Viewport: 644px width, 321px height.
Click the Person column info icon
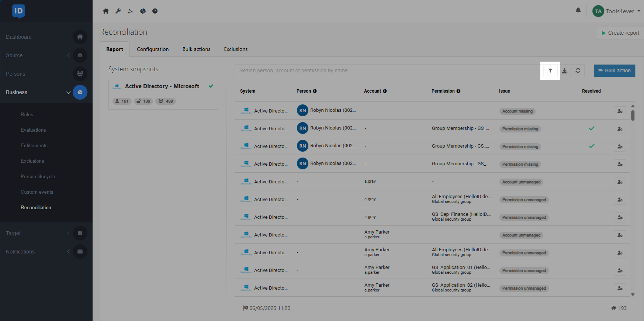point(315,91)
